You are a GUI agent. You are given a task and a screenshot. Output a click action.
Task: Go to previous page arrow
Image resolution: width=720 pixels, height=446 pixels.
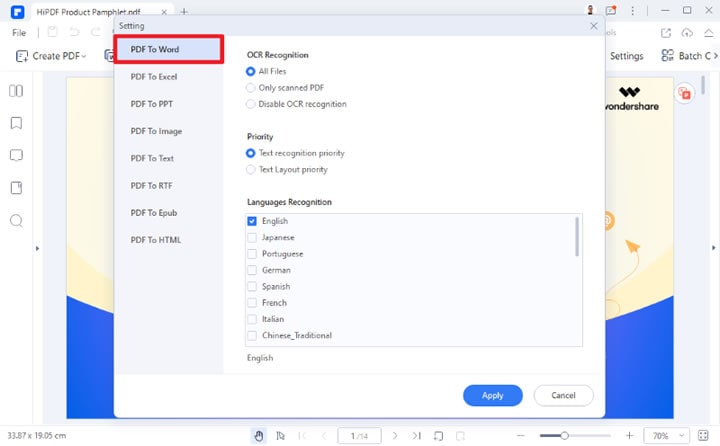324,436
